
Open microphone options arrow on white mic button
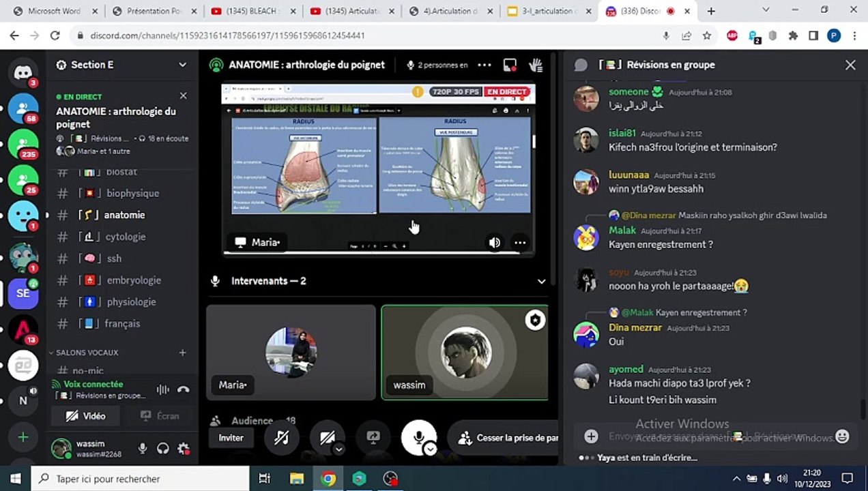coord(430,449)
